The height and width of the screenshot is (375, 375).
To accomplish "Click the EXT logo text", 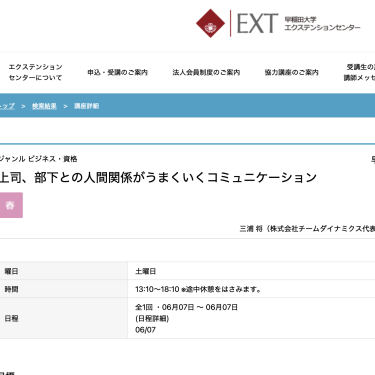I will 257,23.
